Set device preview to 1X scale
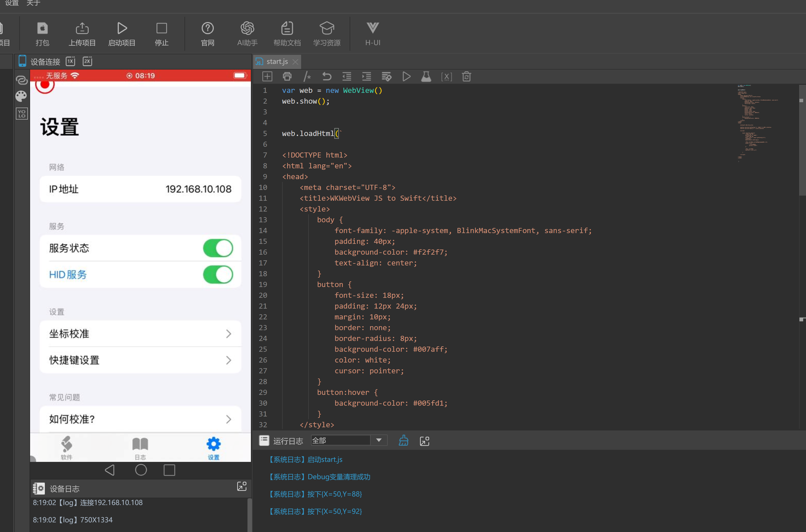This screenshot has width=806, height=532. point(70,61)
